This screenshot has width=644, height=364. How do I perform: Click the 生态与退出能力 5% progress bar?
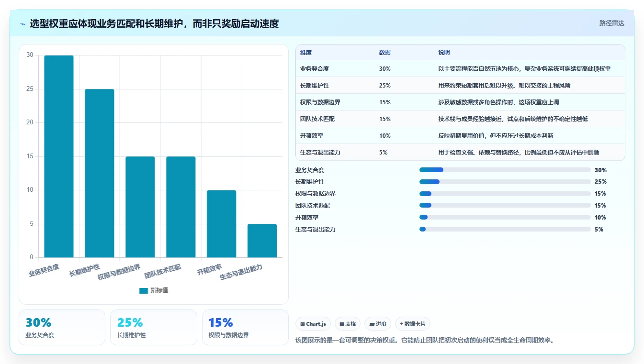coord(505,229)
